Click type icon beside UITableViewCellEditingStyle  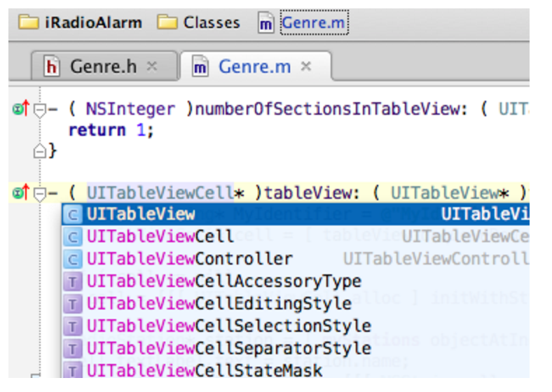(x=73, y=304)
